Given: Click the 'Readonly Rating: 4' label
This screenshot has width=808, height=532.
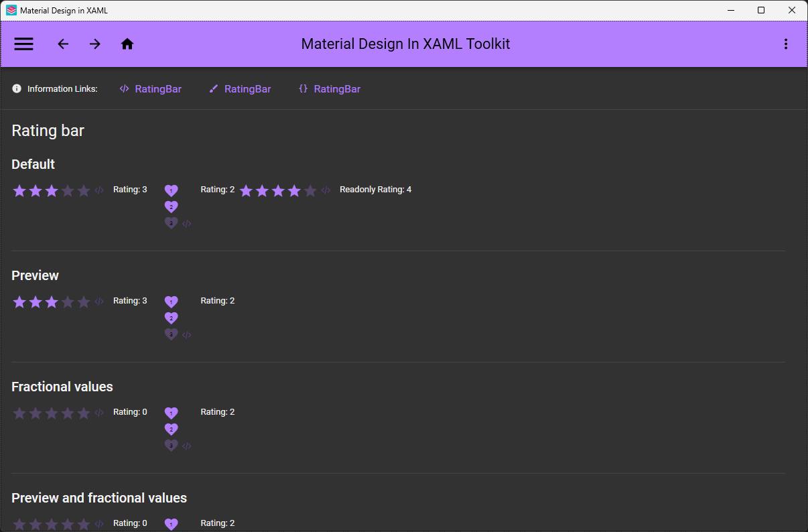Looking at the screenshot, I should point(376,190).
